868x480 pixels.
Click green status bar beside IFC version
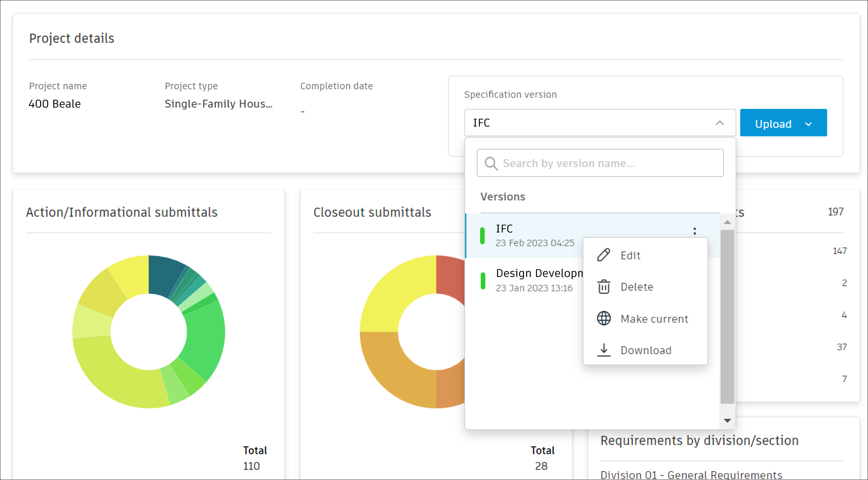482,236
